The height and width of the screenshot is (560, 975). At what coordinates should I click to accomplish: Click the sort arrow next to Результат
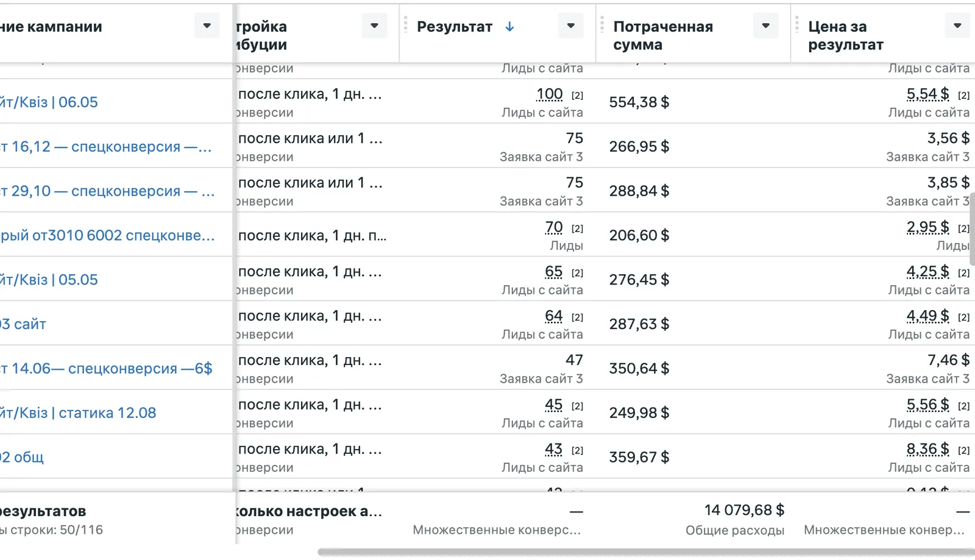click(x=510, y=27)
